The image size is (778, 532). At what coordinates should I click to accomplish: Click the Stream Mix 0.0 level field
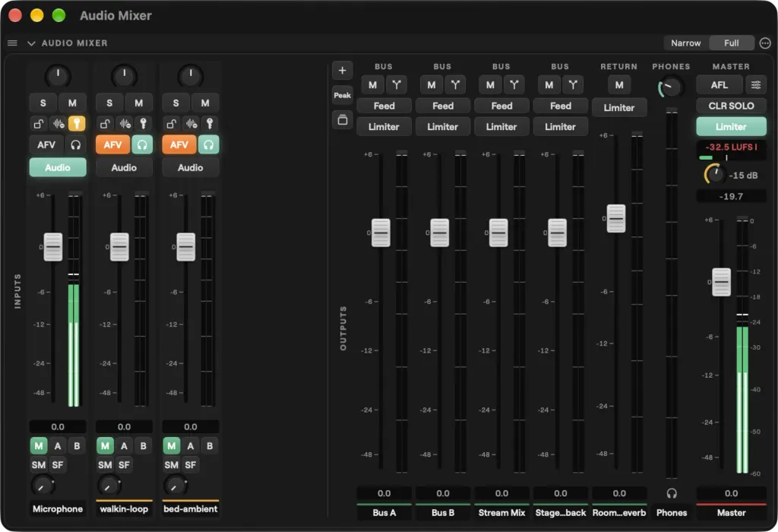coord(501,493)
